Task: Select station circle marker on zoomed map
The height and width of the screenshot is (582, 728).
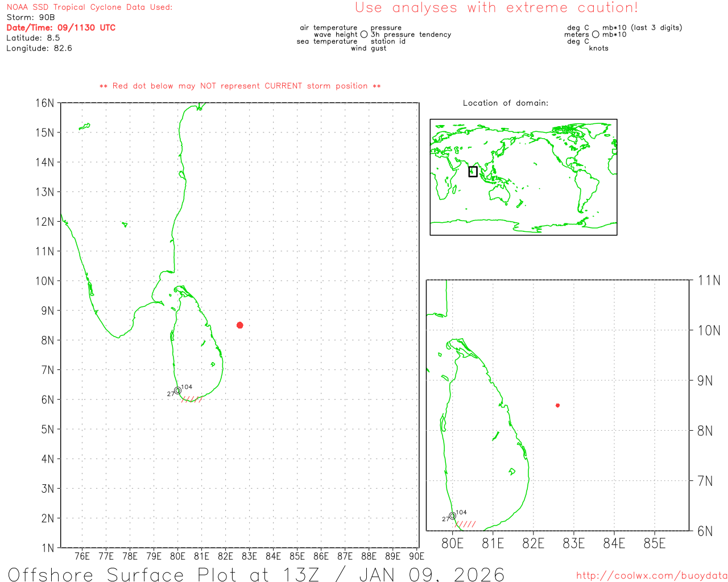Action: [x=452, y=516]
